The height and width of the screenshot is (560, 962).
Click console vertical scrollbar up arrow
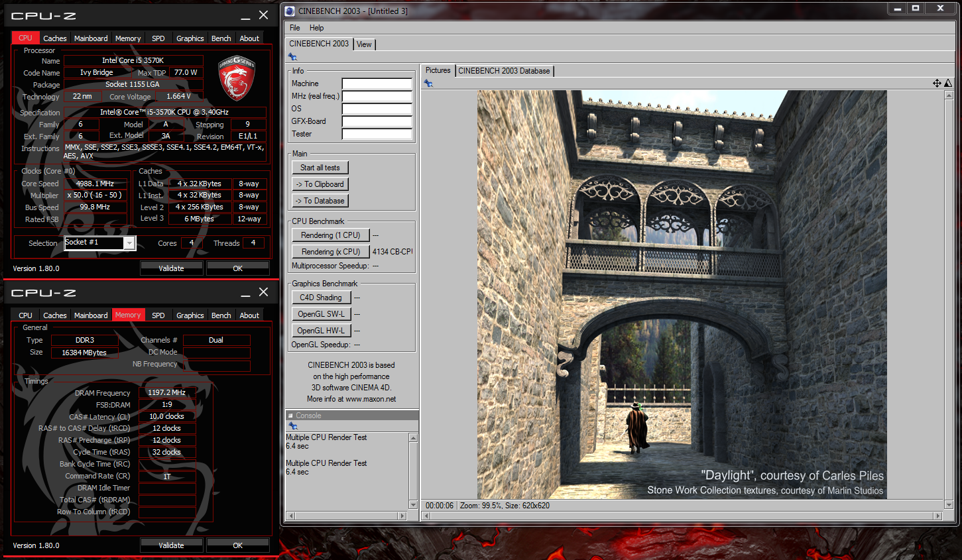(x=414, y=438)
